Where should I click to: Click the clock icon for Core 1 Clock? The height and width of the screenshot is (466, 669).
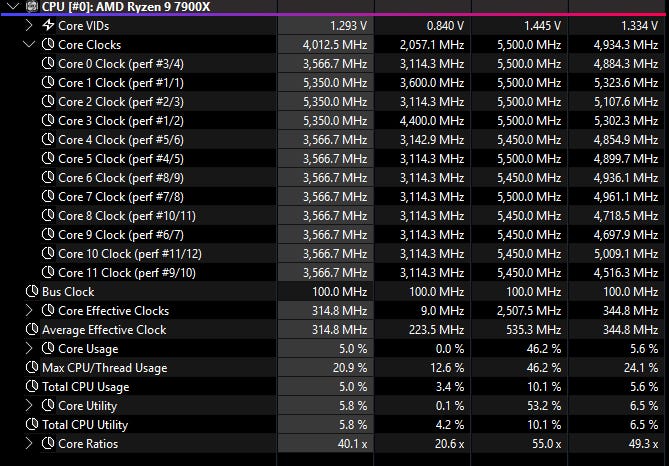click(48, 82)
